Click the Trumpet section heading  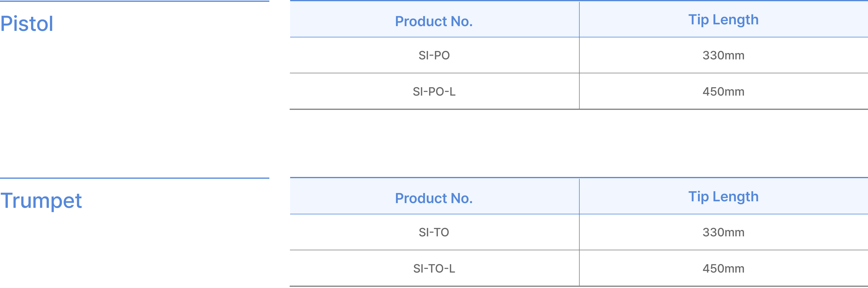pyautogui.click(x=41, y=201)
